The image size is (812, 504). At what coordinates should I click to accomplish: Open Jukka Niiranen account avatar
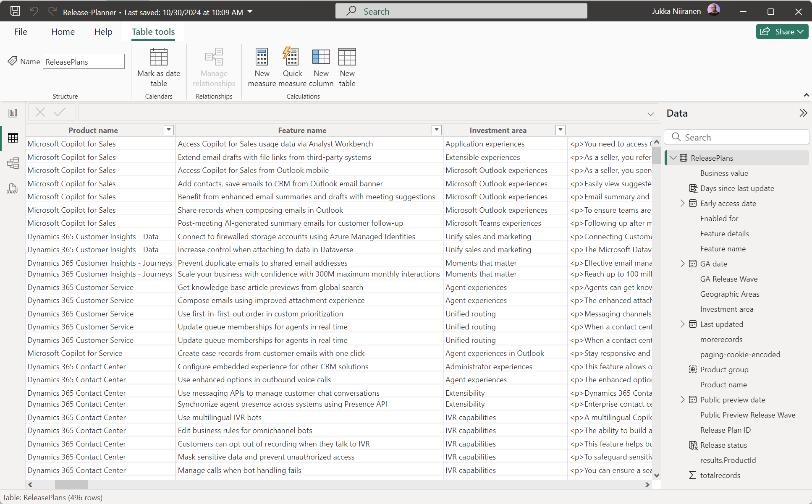[x=713, y=10]
